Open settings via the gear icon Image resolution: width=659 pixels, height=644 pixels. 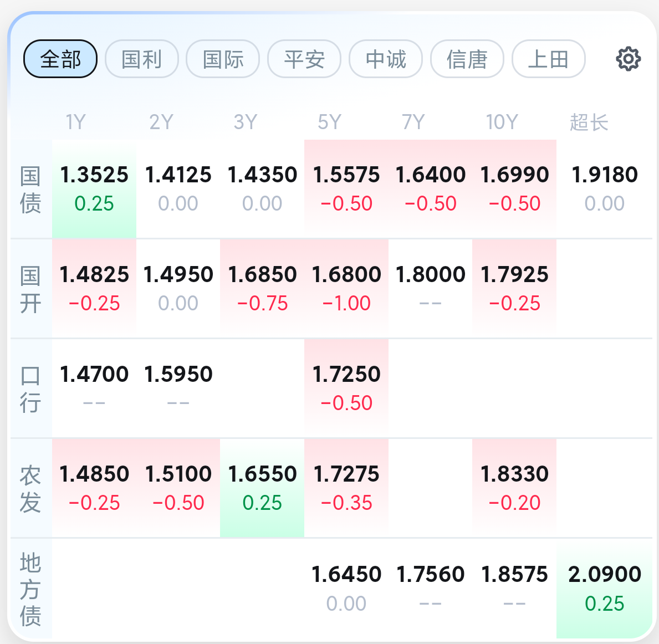coord(629,59)
